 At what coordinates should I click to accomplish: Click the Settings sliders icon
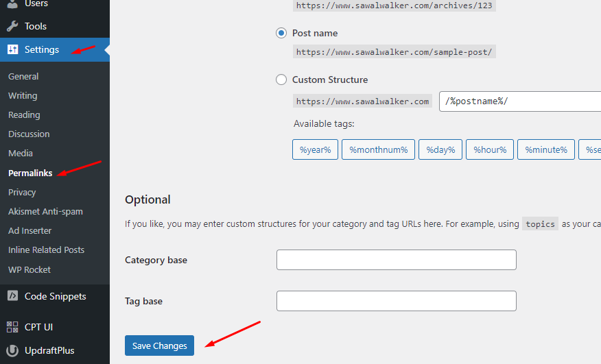click(12, 49)
